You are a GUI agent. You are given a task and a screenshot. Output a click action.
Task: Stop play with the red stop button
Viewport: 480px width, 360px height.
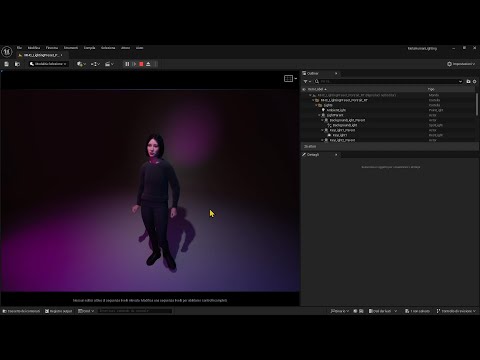click(141, 64)
